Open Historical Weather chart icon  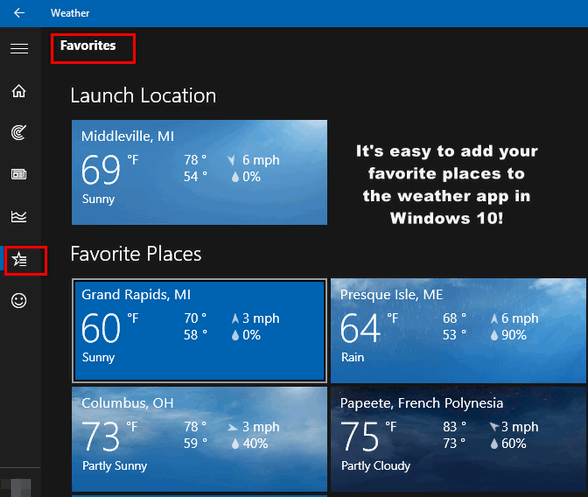tap(19, 216)
